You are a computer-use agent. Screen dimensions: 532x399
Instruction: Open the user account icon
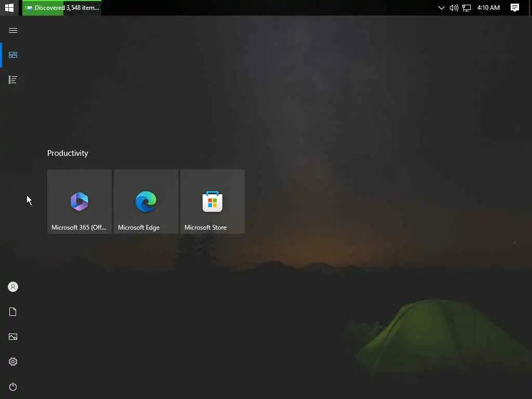13,287
